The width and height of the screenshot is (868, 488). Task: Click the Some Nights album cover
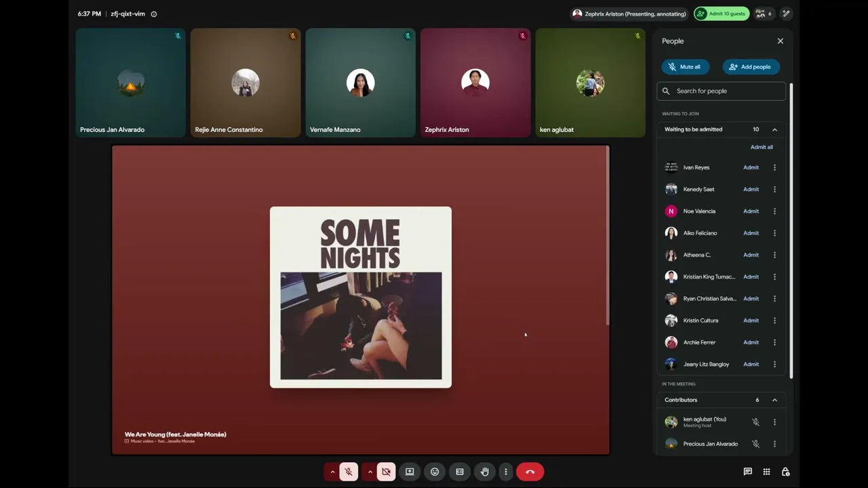[361, 298]
